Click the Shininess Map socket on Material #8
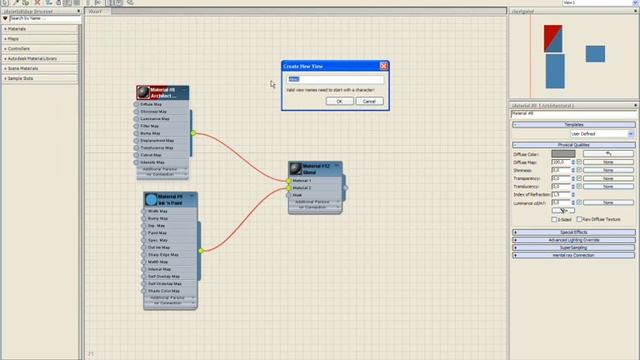This screenshot has height=360, width=640. (x=136, y=111)
